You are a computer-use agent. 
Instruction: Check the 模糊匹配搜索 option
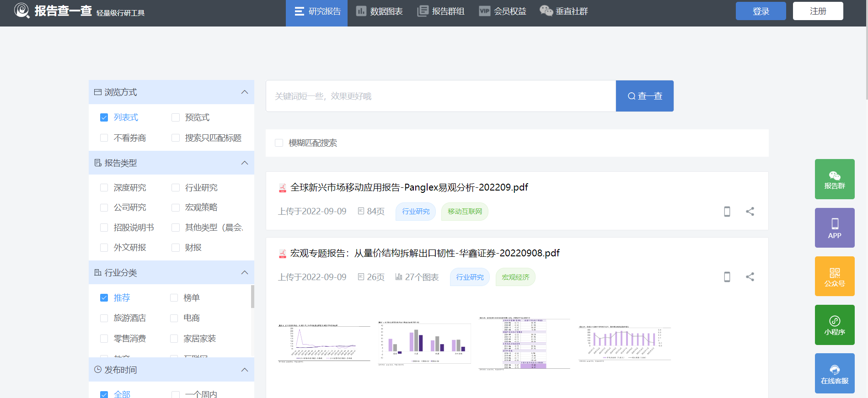click(279, 143)
